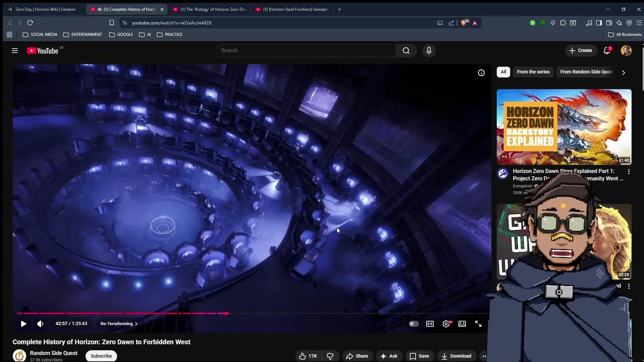The width and height of the screenshot is (644, 362).
Task: Open Brave Rewards triangle icon
Action: [474, 23]
